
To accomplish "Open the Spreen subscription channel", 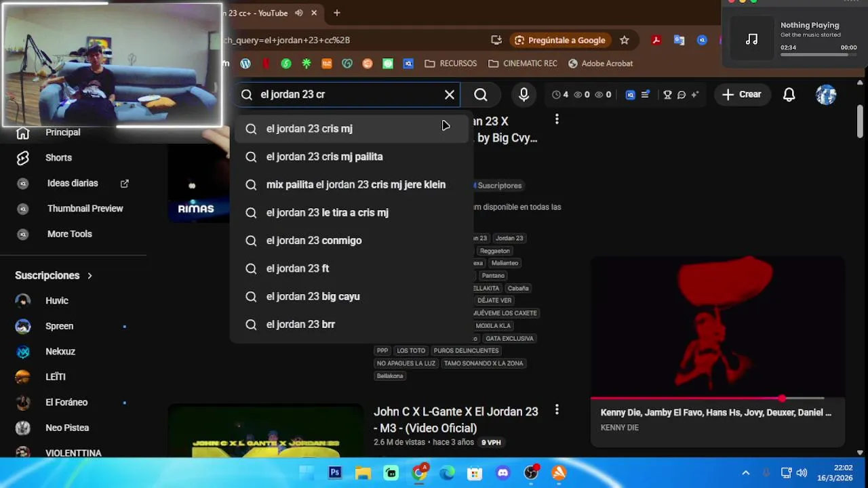I will (60, 326).
